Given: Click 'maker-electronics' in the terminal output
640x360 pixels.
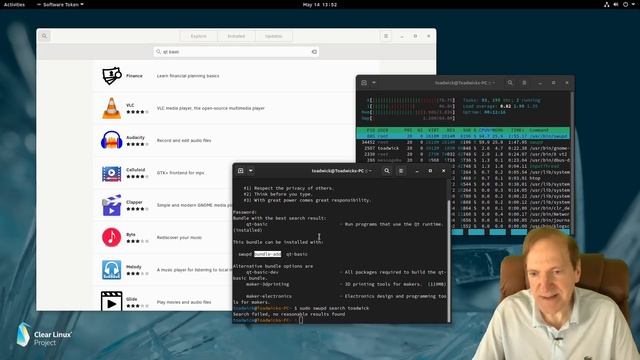Looking at the screenshot, I should (269, 296).
